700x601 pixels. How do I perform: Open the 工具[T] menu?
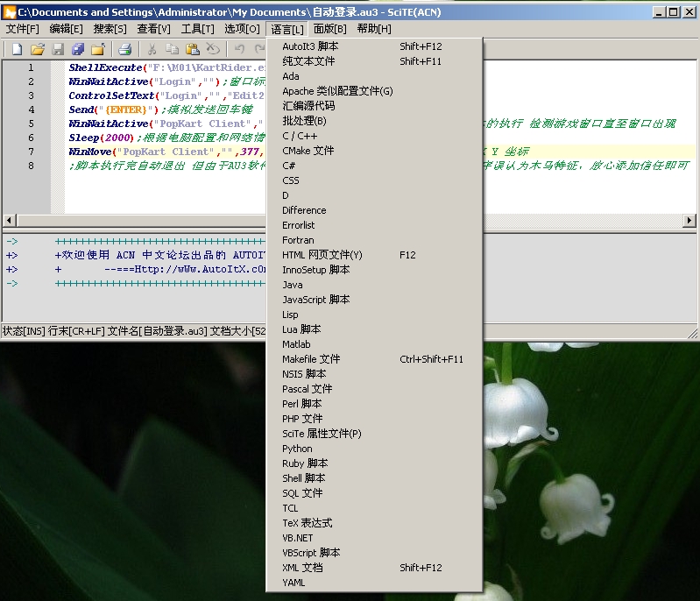point(197,29)
